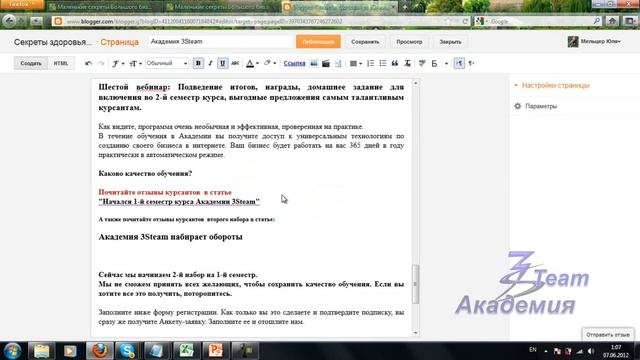
Task: Click the 'Отправить отзыв' feedback button
Action: [x=608, y=335]
